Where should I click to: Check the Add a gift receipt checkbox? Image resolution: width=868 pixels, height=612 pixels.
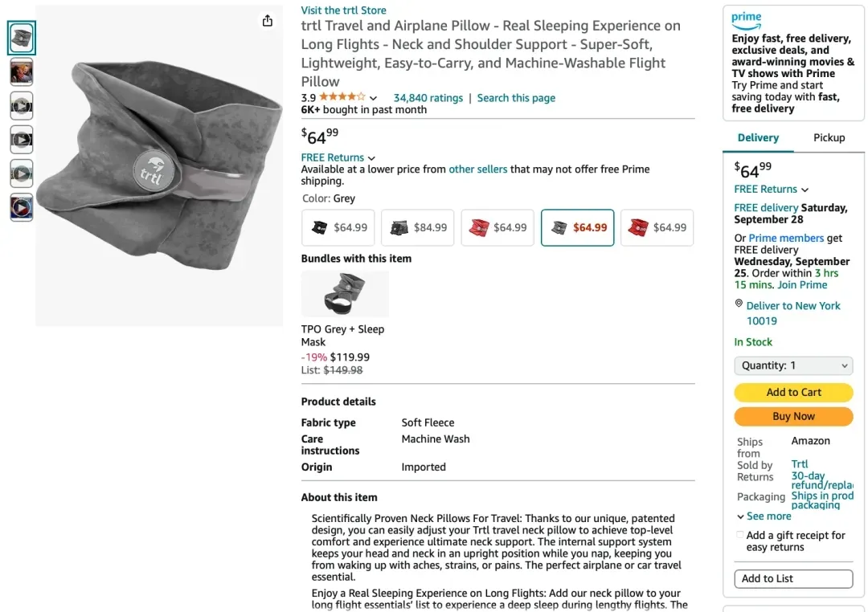pyautogui.click(x=739, y=535)
